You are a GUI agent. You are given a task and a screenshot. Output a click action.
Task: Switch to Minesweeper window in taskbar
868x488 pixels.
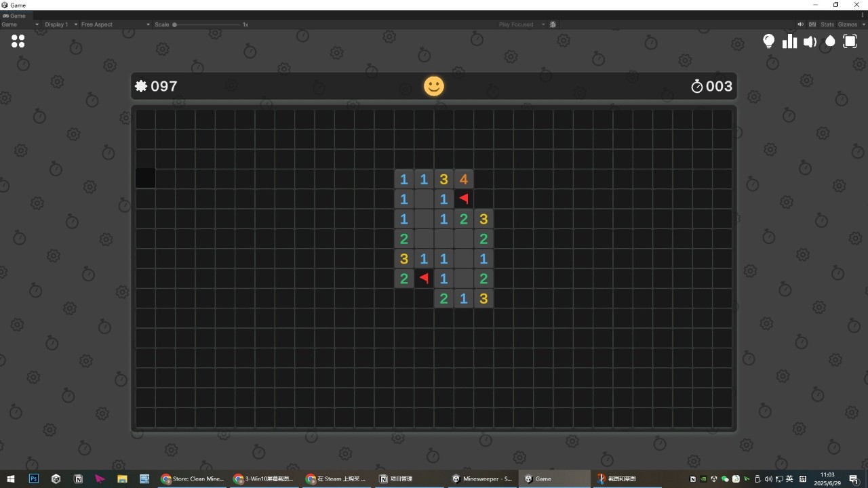point(481,479)
